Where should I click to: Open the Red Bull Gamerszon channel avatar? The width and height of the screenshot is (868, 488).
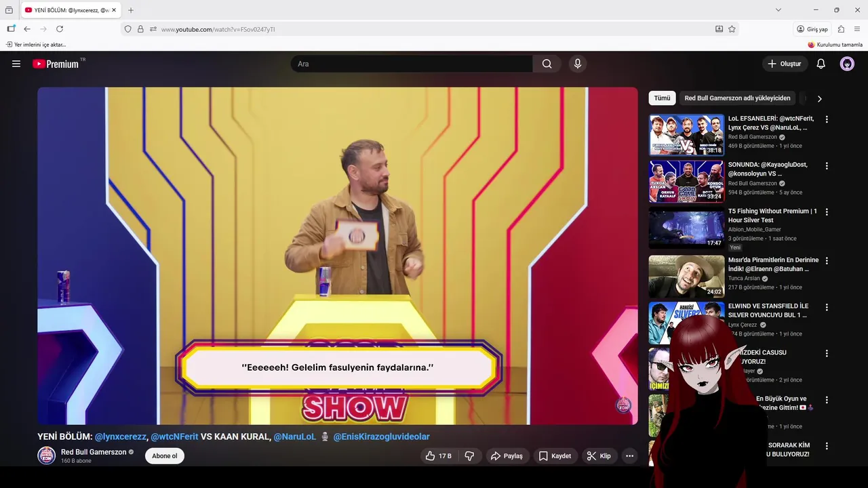click(x=46, y=455)
